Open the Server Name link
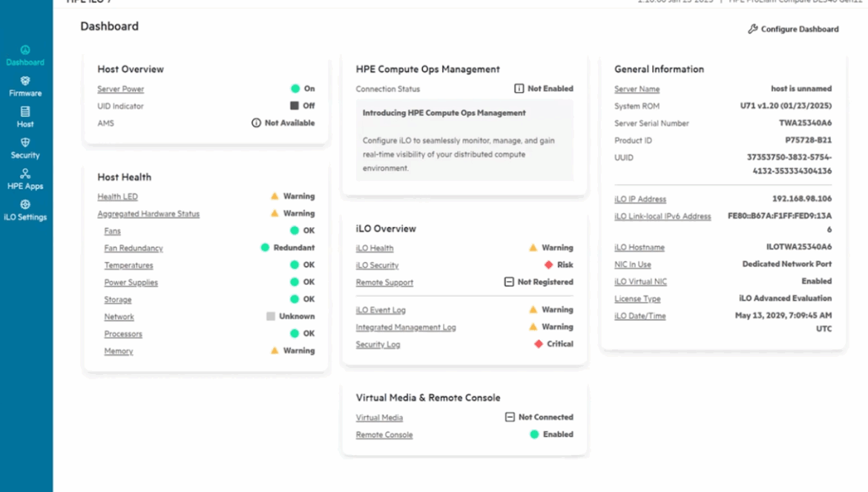 click(637, 89)
